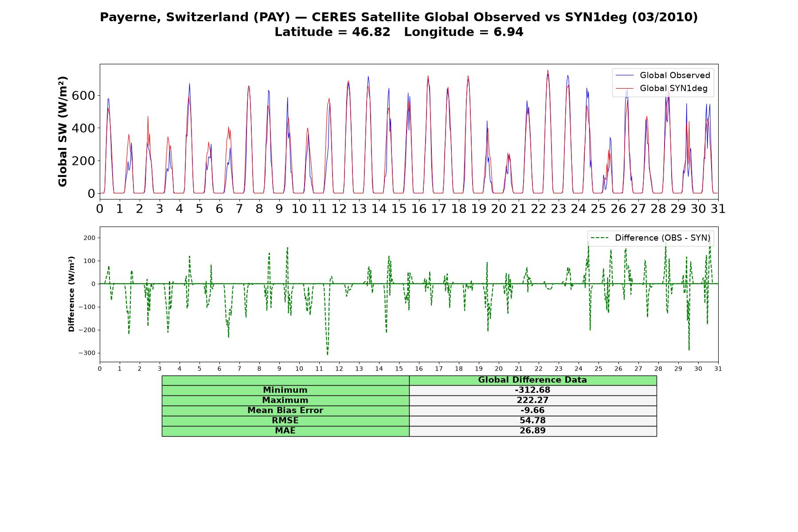
Task: Select the green dashed line legend sample
Action: pos(600,238)
